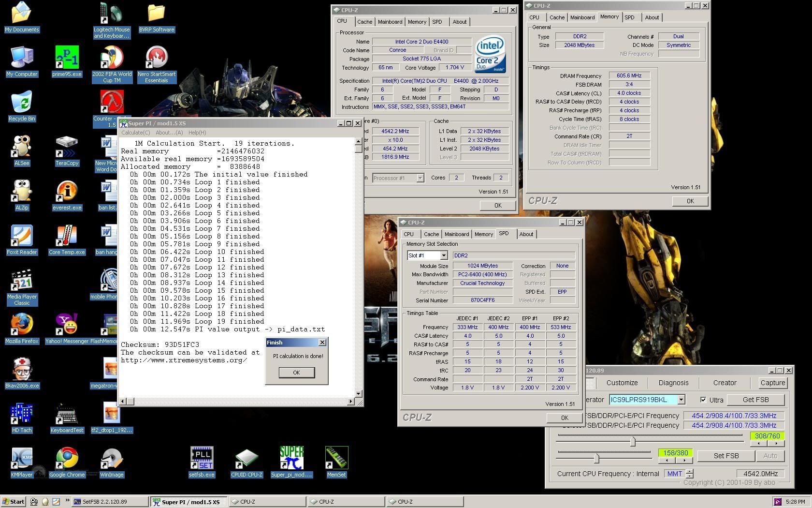Launch the ALZip desktop icon
The image size is (812, 508).
(22, 195)
